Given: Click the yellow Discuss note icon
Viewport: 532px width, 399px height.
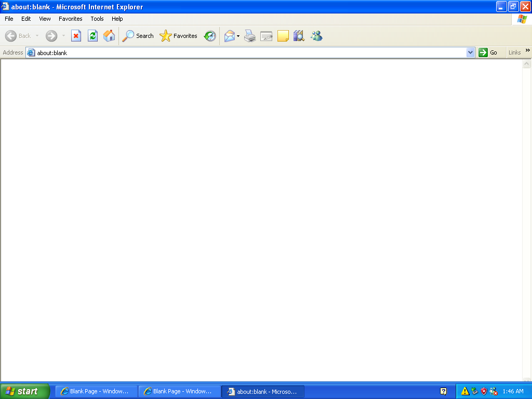Looking at the screenshot, I should (x=283, y=36).
